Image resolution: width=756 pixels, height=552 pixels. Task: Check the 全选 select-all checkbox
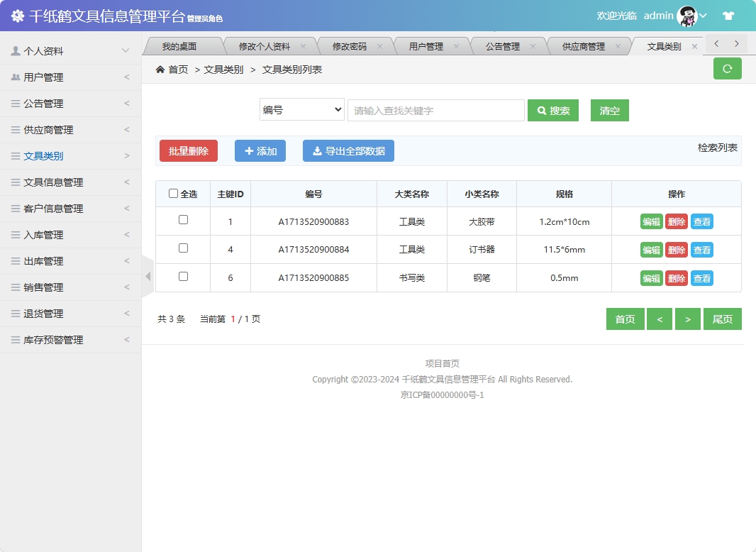(x=173, y=193)
